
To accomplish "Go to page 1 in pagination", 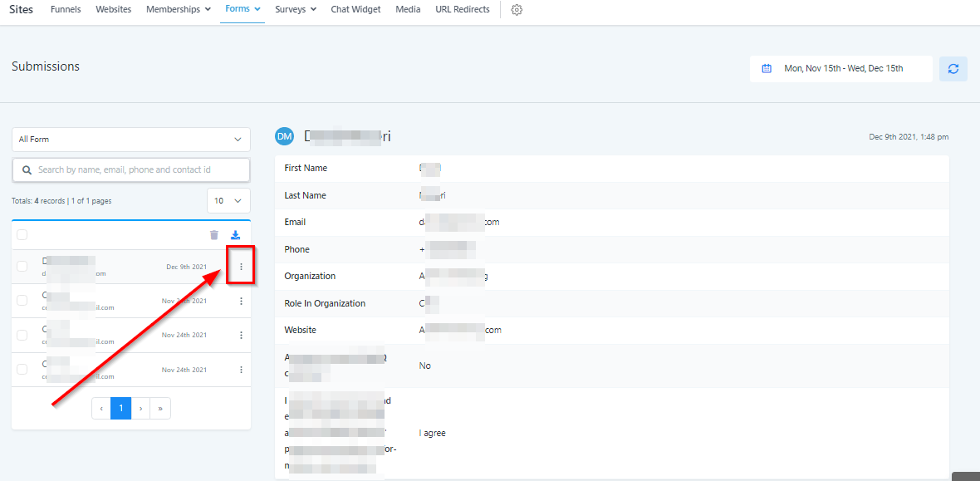I will pyautogui.click(x=121, y=409).
